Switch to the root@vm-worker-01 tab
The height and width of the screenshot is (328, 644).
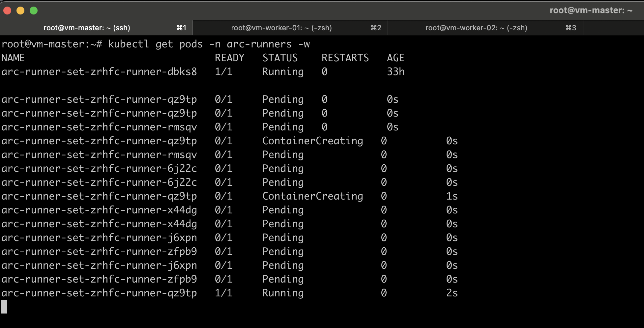click(282, 28)
